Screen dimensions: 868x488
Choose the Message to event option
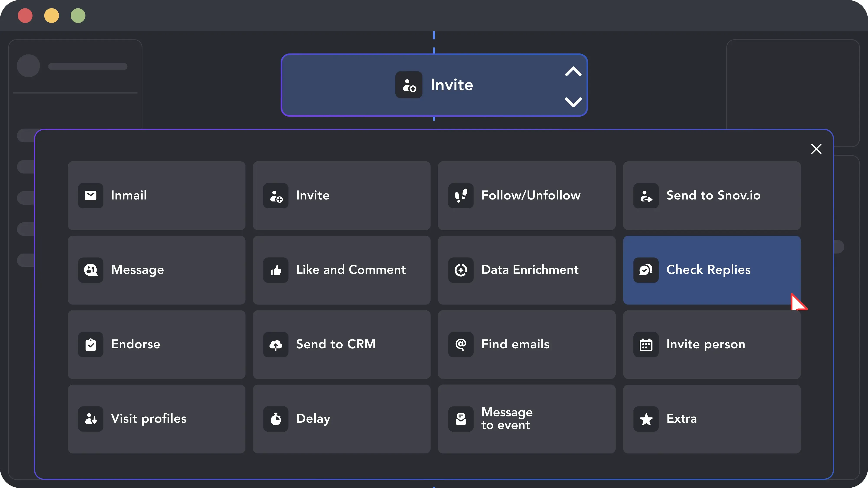pyautogui.click(x=527, y=419)
